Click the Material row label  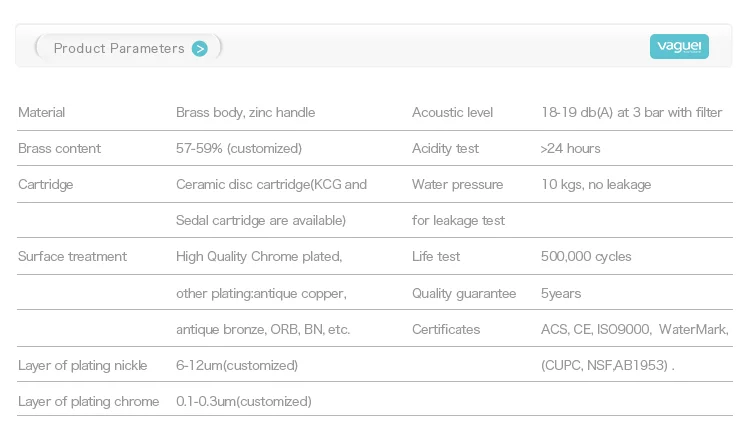click(42, 113)
